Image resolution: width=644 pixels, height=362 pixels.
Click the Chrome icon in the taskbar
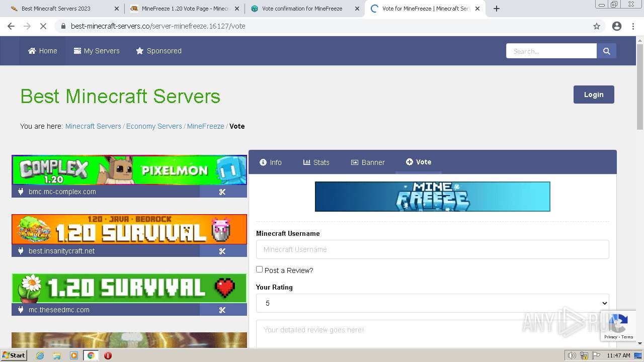[91, 355]
